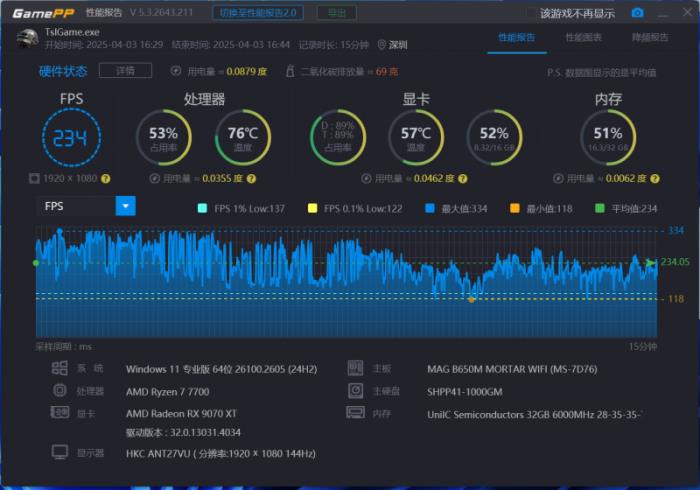Open help icon next to 0.0355 度
Screen dimensions: 700x490
tap(251, 179)
